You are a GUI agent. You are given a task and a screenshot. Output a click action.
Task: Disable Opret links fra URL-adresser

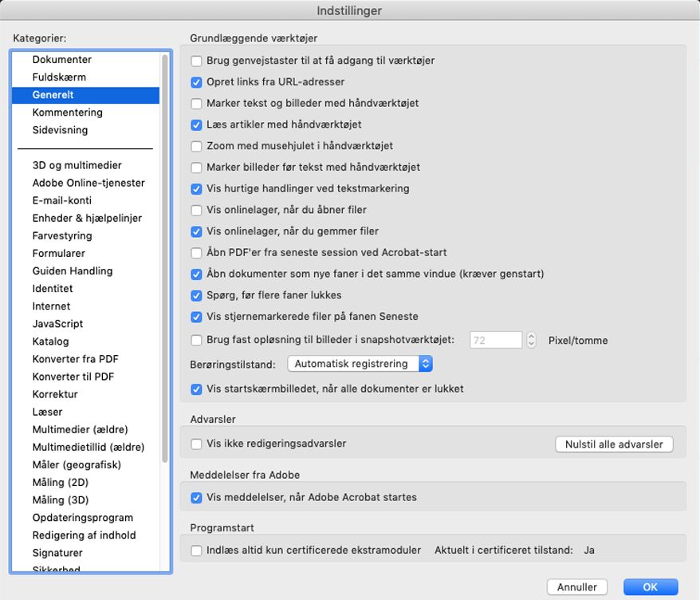195,81
